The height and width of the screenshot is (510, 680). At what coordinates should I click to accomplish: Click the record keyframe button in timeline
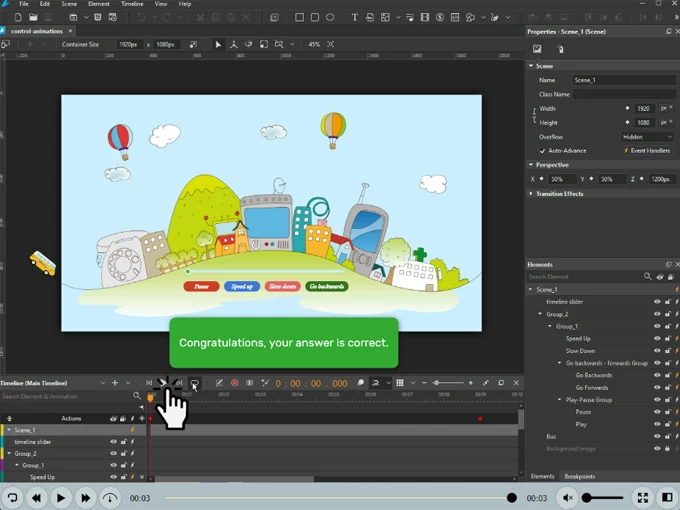pyautogui.click(x=235, y=383)
